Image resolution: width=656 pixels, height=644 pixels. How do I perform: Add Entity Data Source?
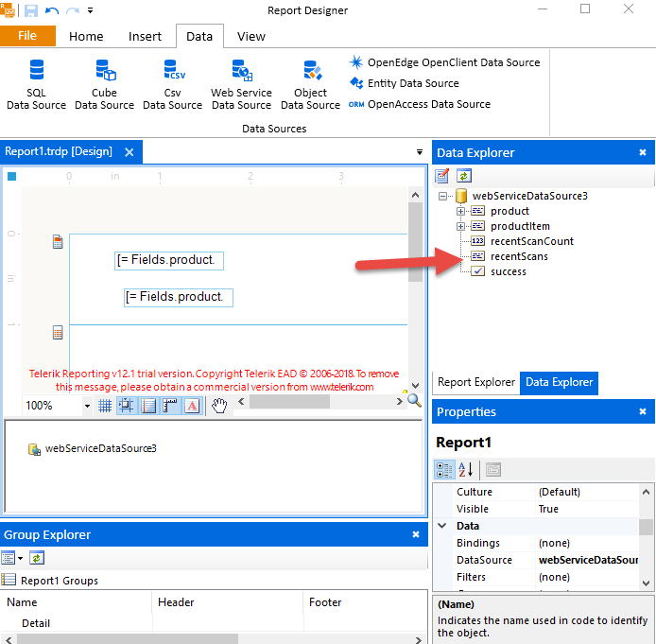[405, 83]
